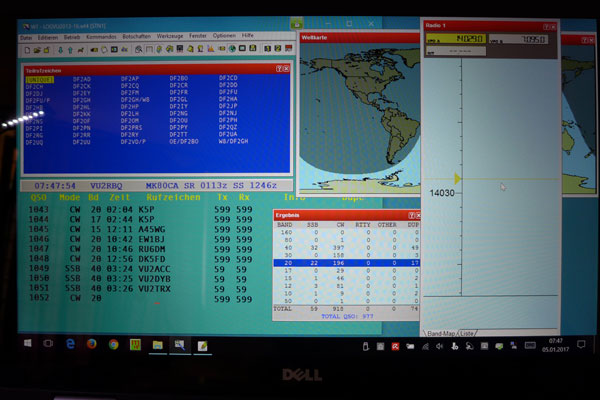Viewport: 600px width, 400px height.
Task: Click the TOTAL QSO: 977 line
Action: [x=347, y=317]
